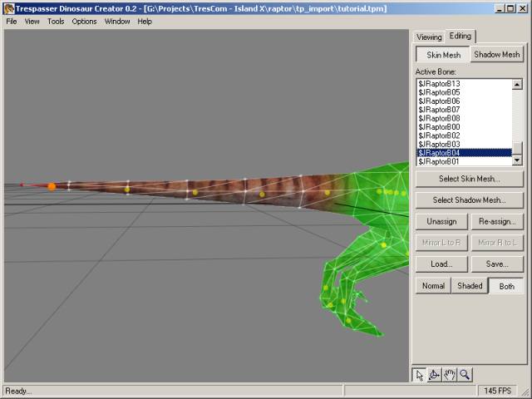Click the Select Skin Mesh button
Image resolution: width=532 pixels, height=399 pixels.
[469, 179]
